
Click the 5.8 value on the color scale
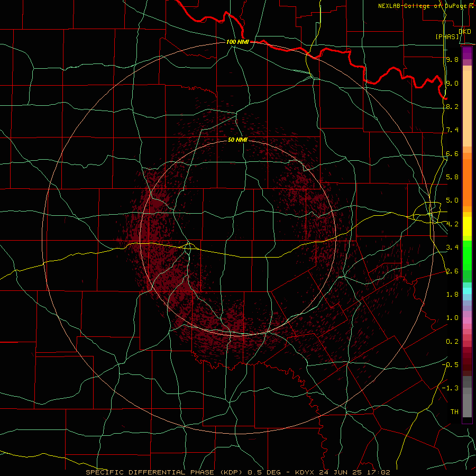tap(452, 177)
